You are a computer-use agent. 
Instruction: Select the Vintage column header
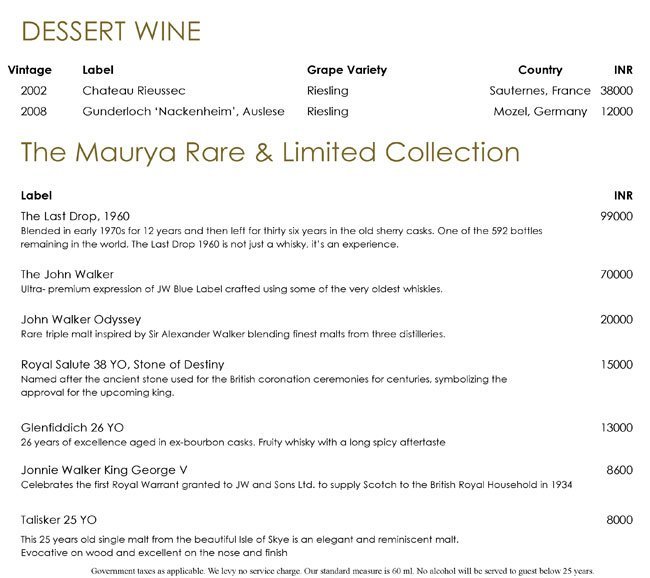(29, 71)
